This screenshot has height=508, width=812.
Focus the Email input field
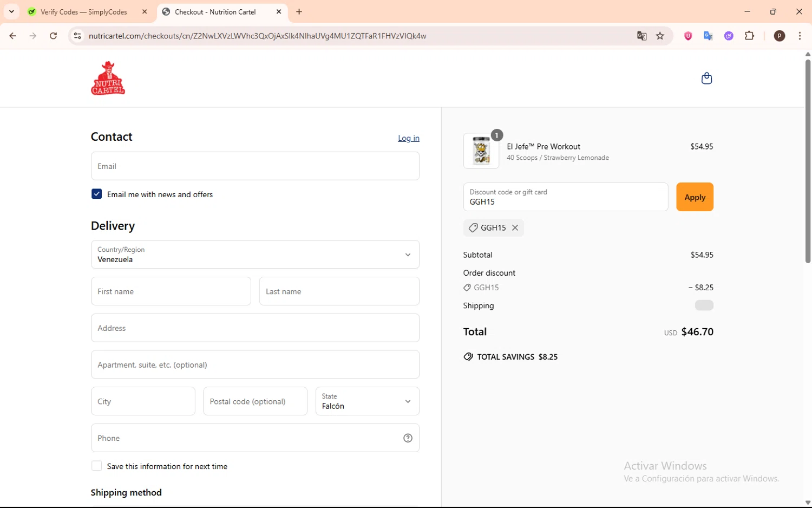click(x=255, y=166)
